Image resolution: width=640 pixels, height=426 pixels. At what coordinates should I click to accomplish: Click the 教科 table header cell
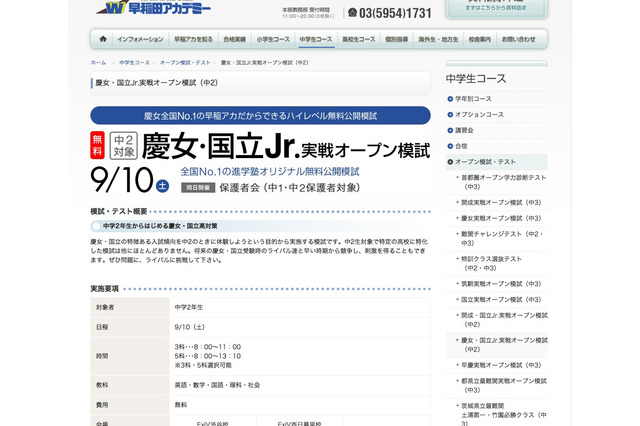click(130, 385)
